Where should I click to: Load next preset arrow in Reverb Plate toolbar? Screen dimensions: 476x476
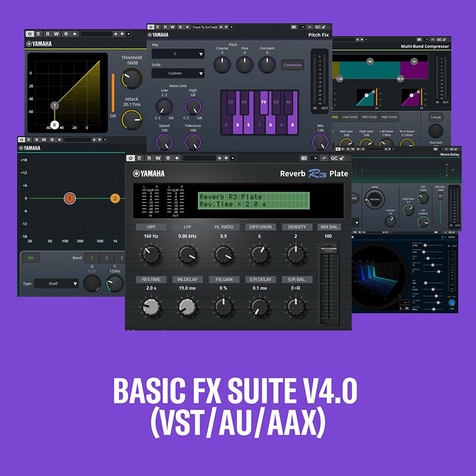click(226, 158)
